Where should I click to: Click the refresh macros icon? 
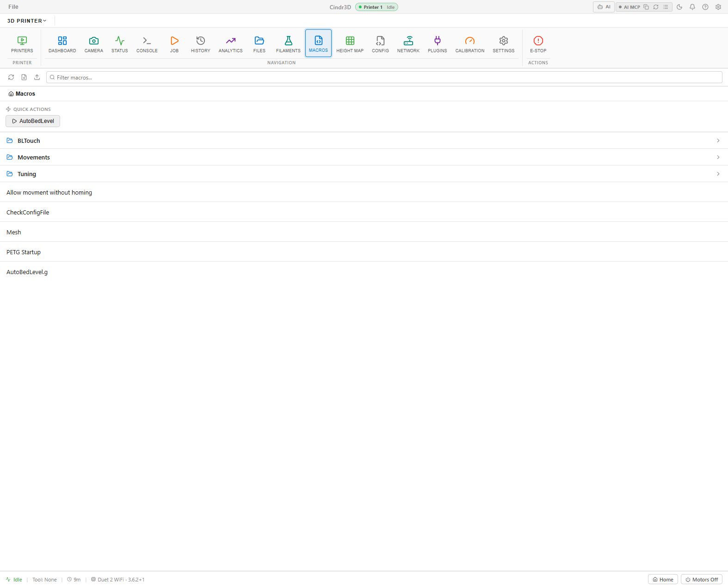point(11,77)
